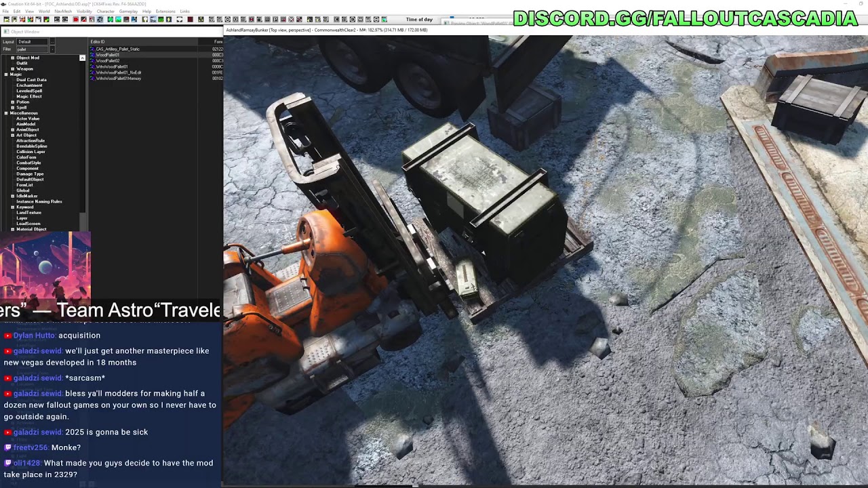
Task: Open the Visibility menu
Action: tap(84, 12)
